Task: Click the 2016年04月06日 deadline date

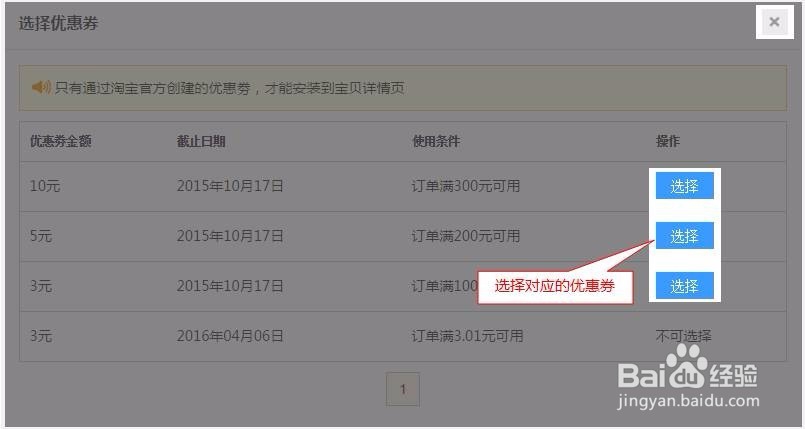Action: coord(230,336)
